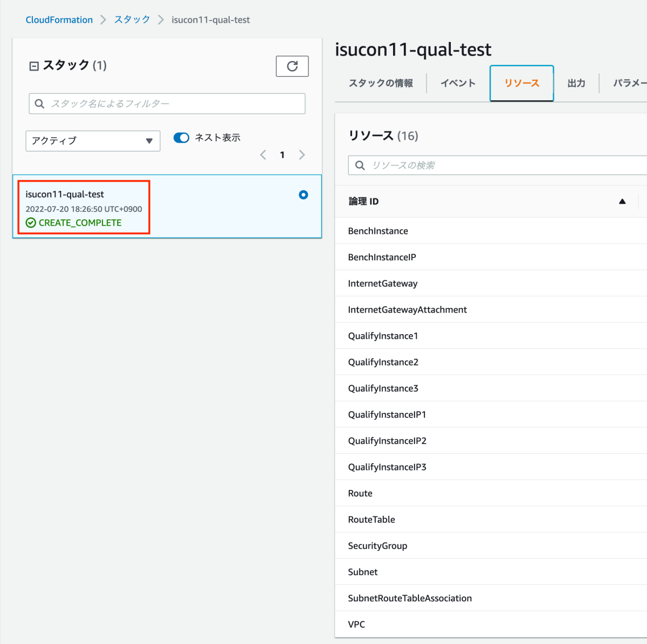Click the CloudFormation breadcrumb link

(59, 20)
